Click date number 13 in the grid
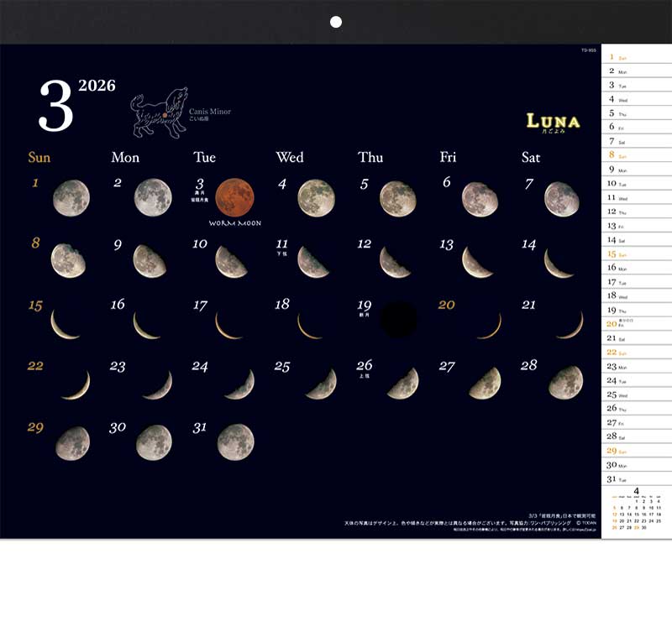 446,244
